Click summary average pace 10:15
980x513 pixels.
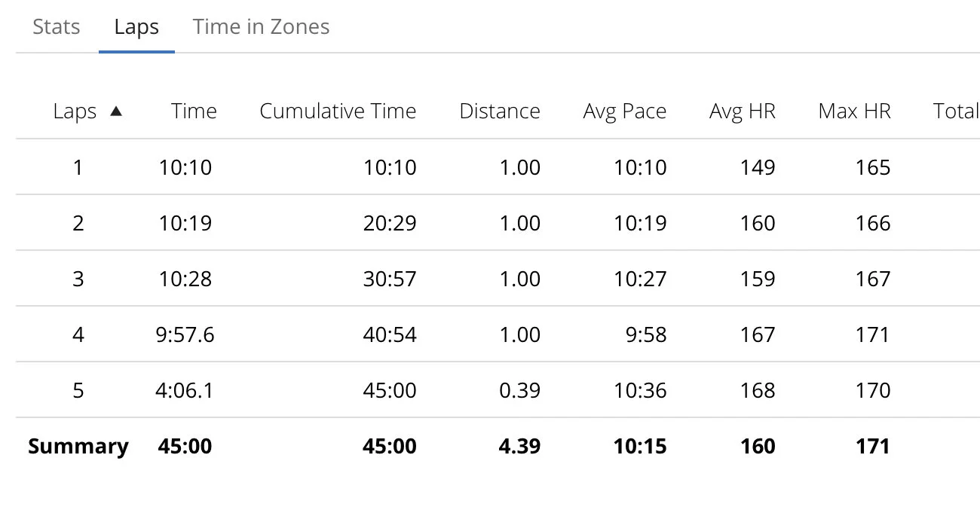click(x=640, y=446)
